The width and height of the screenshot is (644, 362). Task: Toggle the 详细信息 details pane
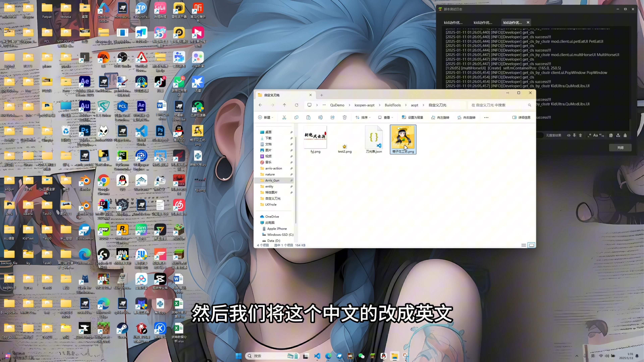point(521,117)
